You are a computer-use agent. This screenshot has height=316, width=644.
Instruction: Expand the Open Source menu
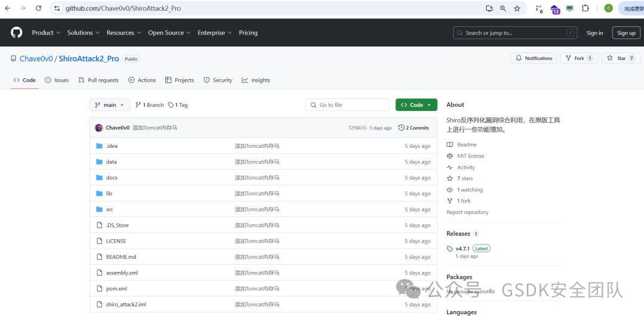(x=169, y=33)
